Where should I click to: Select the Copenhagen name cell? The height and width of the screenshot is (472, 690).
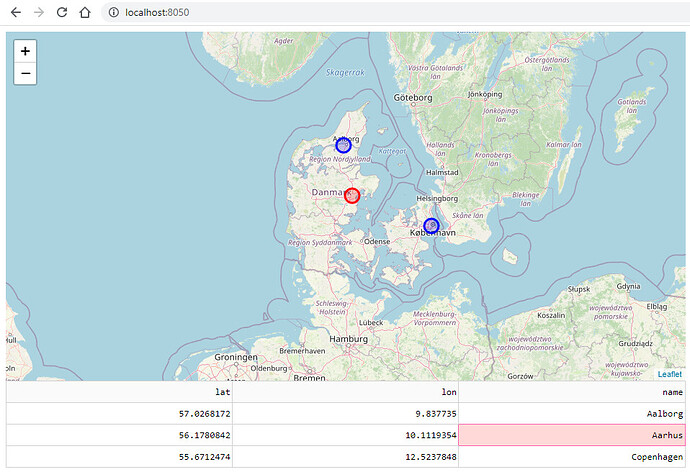(572, 457)
